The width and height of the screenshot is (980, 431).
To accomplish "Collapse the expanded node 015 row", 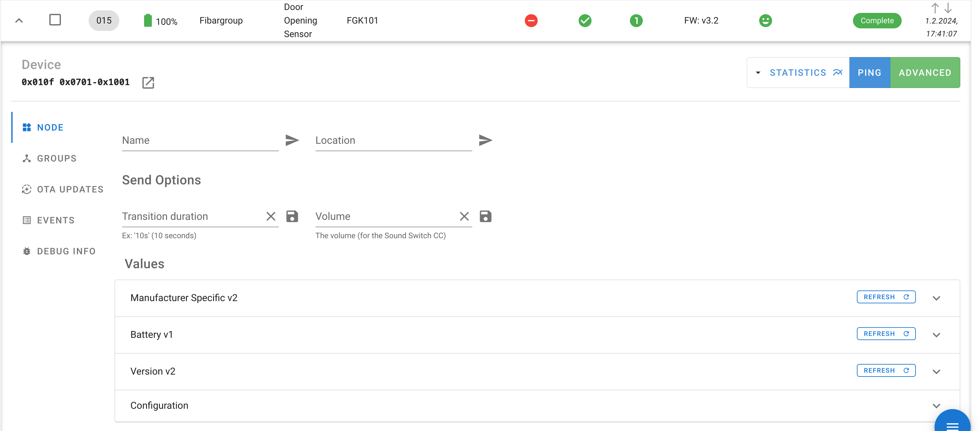I will tap(19, 21).
